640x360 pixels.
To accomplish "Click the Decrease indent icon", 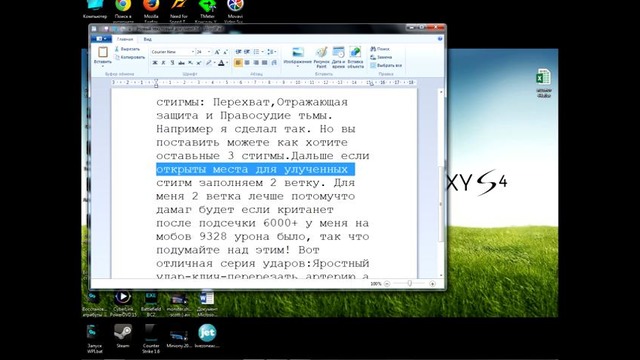I will (x=238, y=52).
